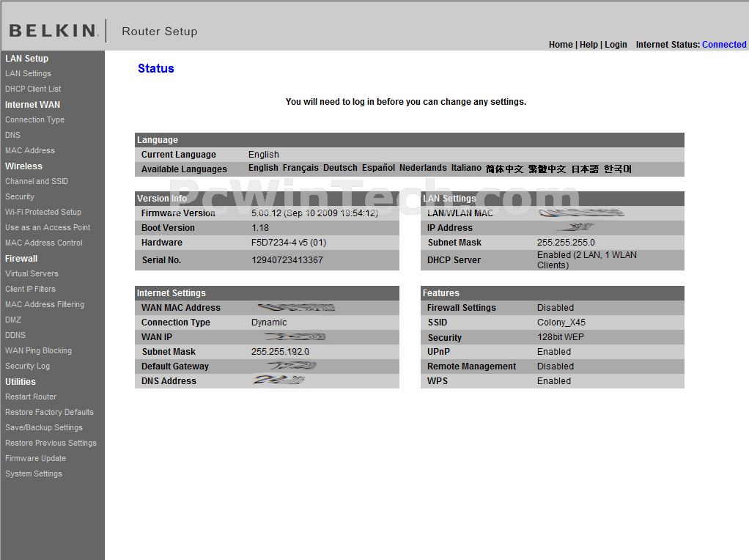
Task: Open Firmware Update page
Action: pos(36,459)
